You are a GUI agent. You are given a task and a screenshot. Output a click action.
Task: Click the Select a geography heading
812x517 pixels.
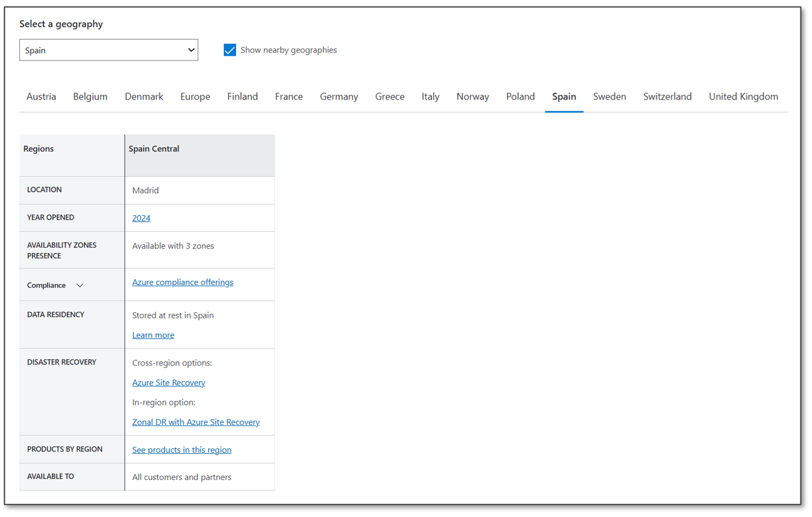[61, 24]
